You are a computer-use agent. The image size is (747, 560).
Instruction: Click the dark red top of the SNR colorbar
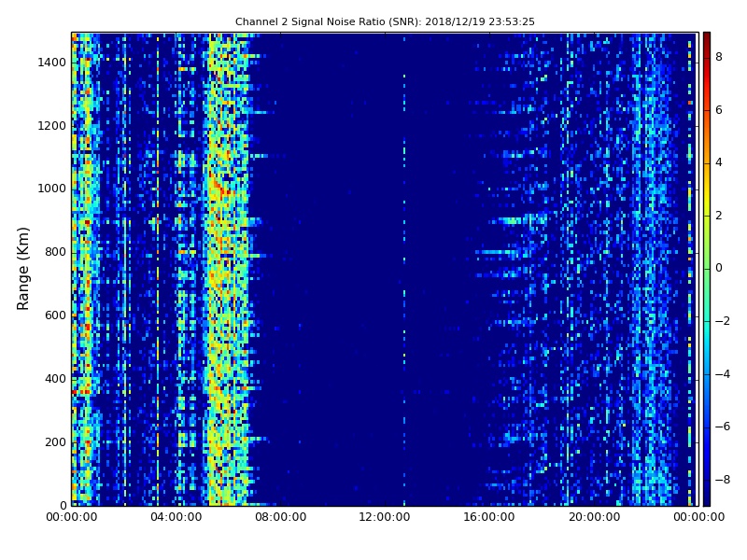point(707,37)
